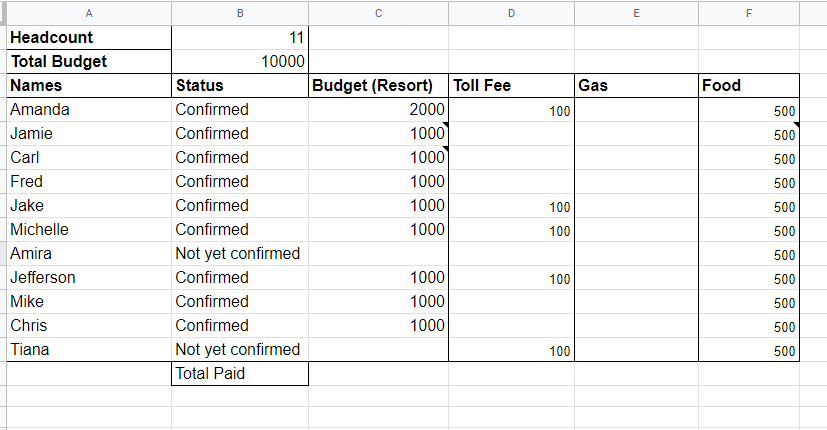
Task: Click the Food header cell
Action: (x=749, y=85)
